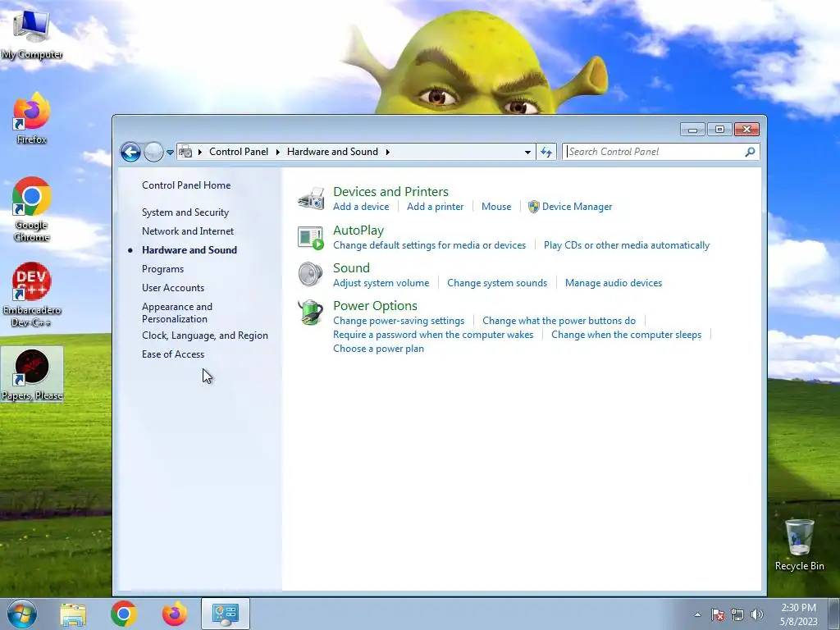This screenshot has height=630, width=840.
Task: Change default settings for media or devices
Action: pyautogui.click(x=430, y=245)
